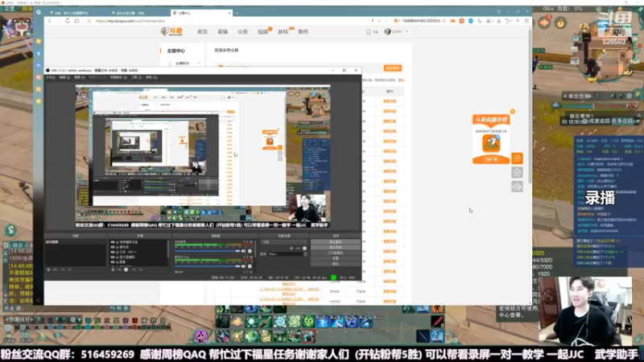Open desktop audio settings gear in OBS mixer
Viewport: 644px width, 362px height.
[250, 251]
